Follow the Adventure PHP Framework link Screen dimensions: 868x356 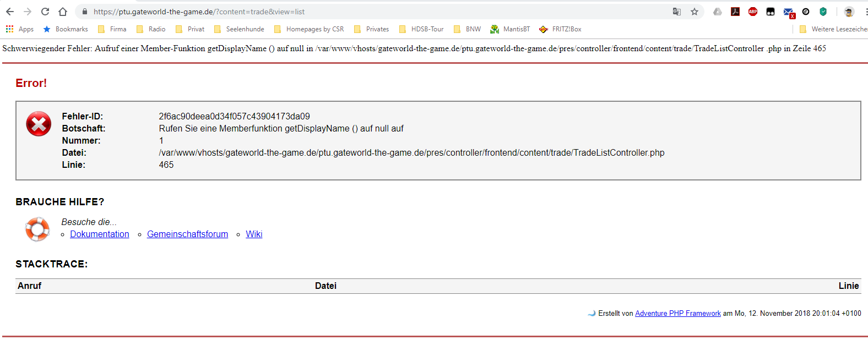677,314
